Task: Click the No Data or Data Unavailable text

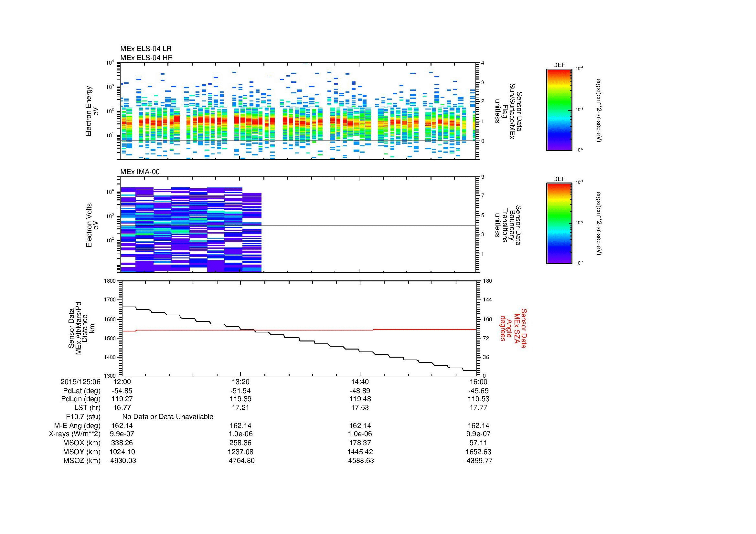Action: click(168, 417)
